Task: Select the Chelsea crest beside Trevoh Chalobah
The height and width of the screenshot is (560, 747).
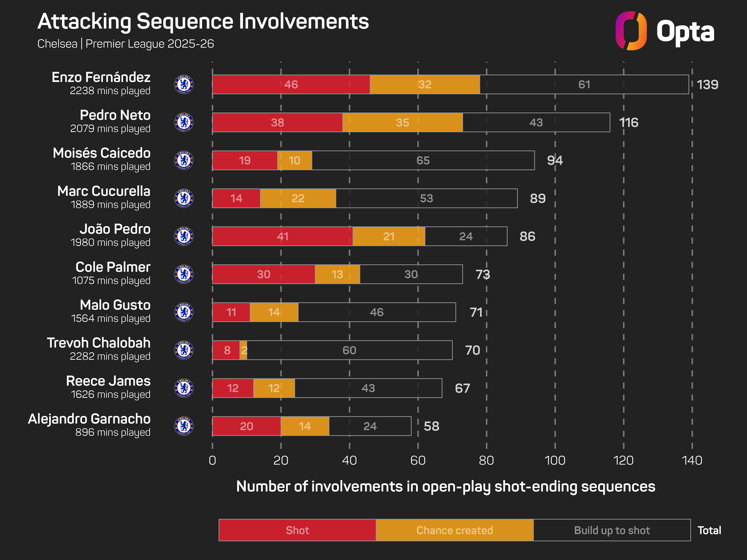Action: (x=184, y=350)
